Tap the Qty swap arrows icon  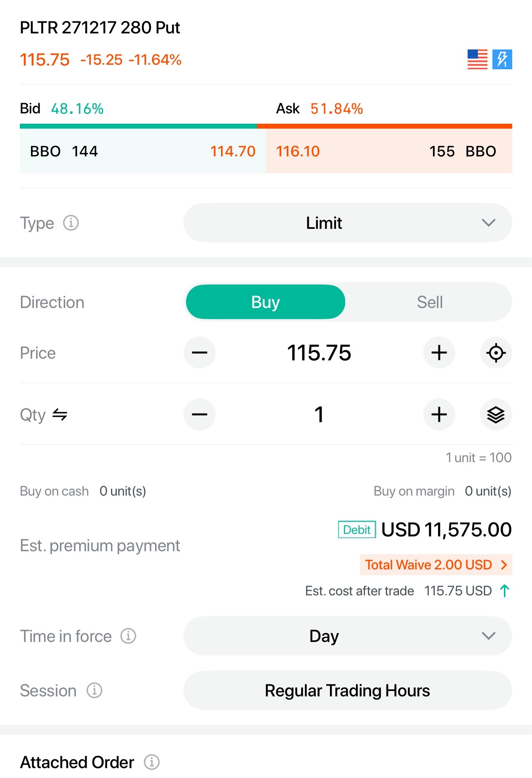point(60,415)
